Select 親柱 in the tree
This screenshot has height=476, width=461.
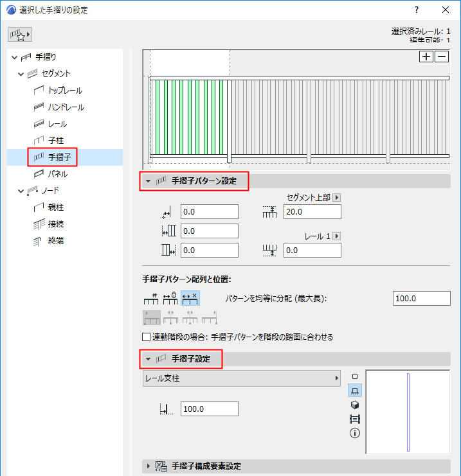point(56,207)
